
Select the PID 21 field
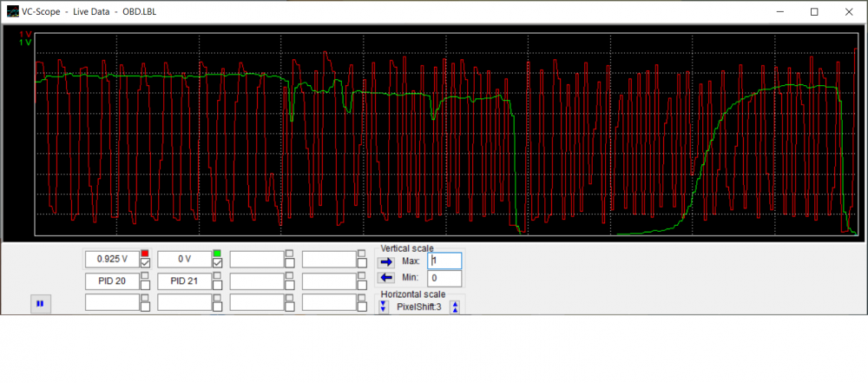click(x=184, y=281)
